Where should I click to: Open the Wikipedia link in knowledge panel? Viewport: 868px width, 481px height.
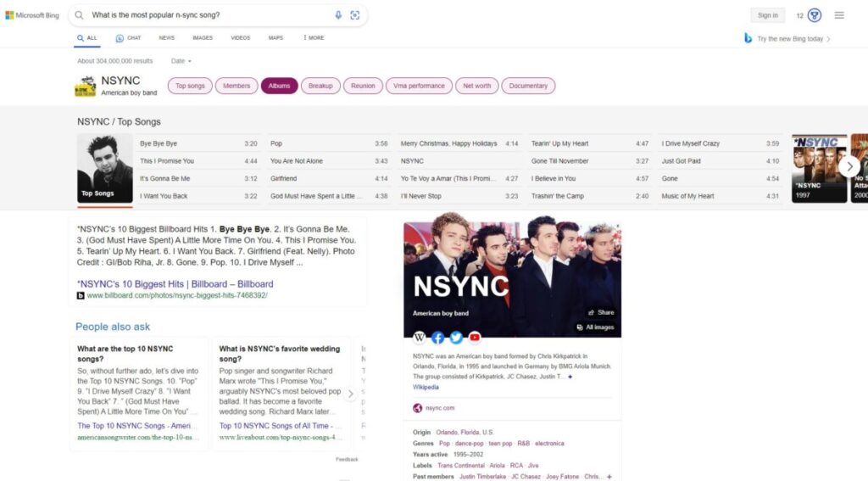click(426, 388)
